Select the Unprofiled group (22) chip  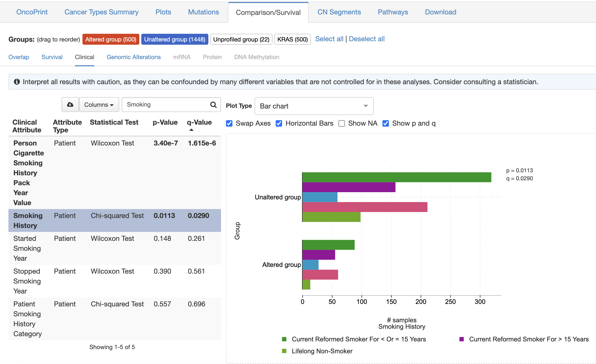click(x=241, y=39)
